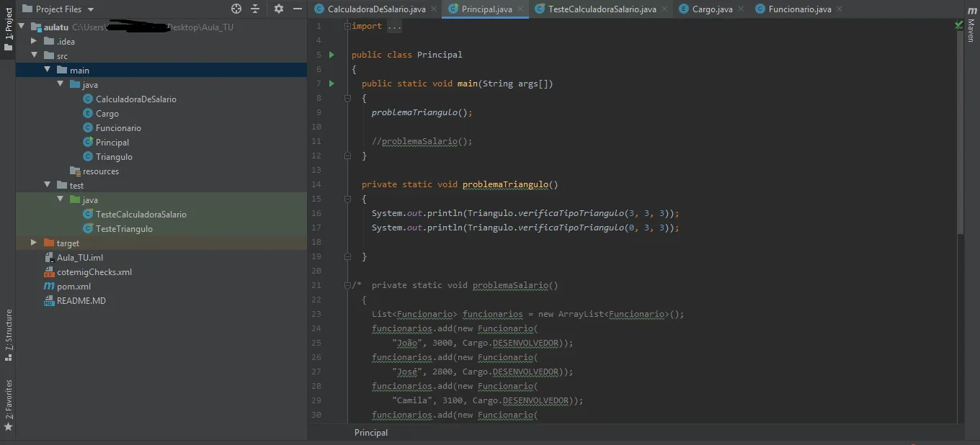Toggle the Structure tool window
This screenshot has height=445, width=980.
coord(9,335)
